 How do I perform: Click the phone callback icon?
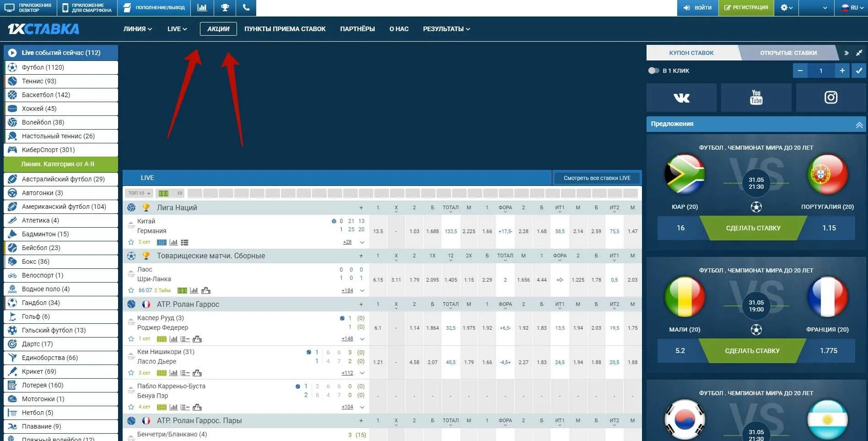246,8
